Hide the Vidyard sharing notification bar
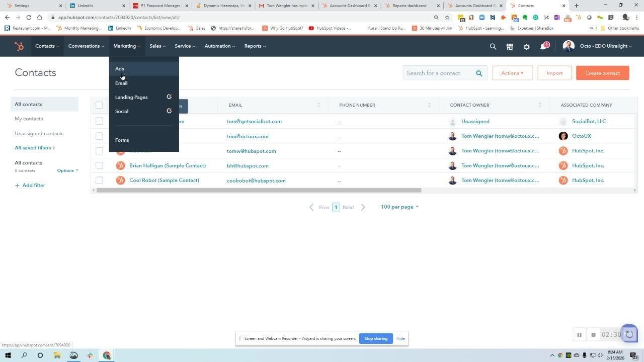 pos(400,338)
